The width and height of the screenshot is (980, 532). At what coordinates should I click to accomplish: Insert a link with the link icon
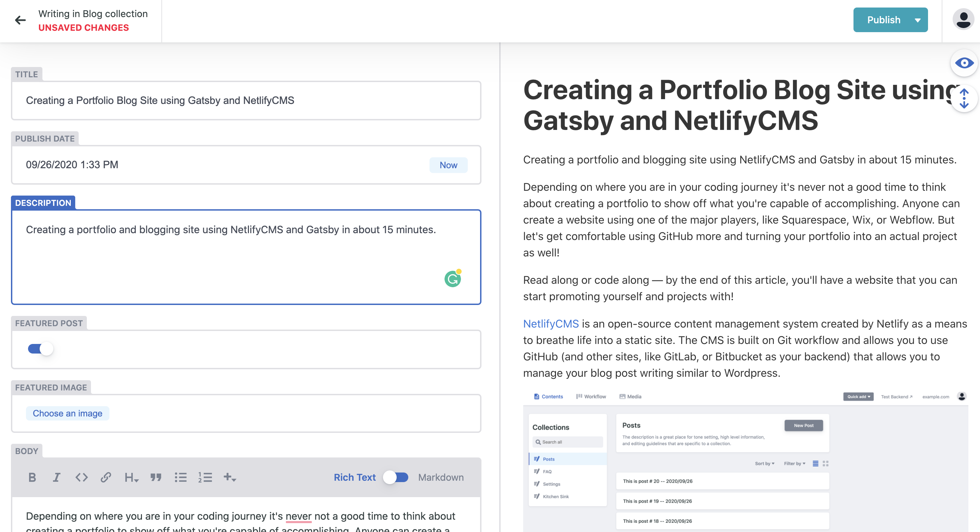click(106, 477)
